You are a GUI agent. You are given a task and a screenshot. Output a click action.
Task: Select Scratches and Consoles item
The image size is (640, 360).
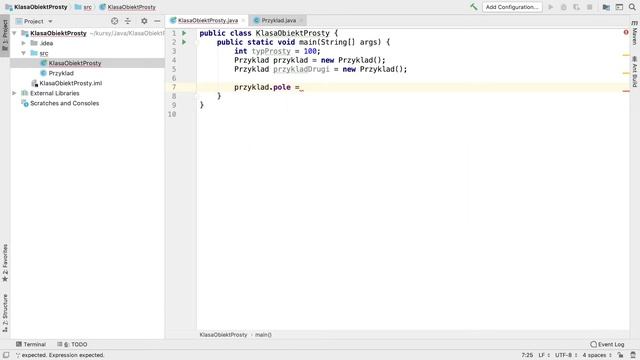tap(64, 103)
